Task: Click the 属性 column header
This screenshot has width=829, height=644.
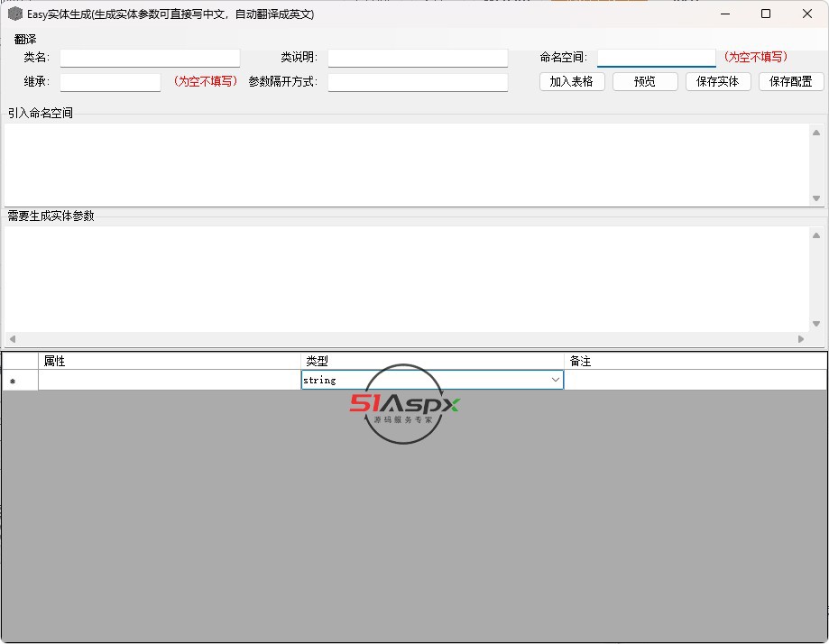Action: 170,361
